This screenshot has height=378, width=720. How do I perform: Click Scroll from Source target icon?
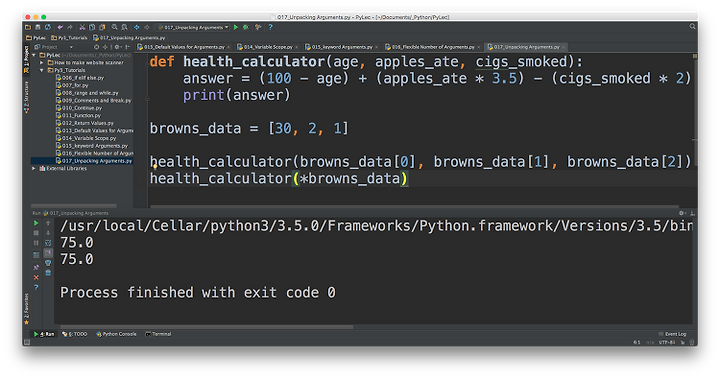pyautogui.click(x=96, y=47)
